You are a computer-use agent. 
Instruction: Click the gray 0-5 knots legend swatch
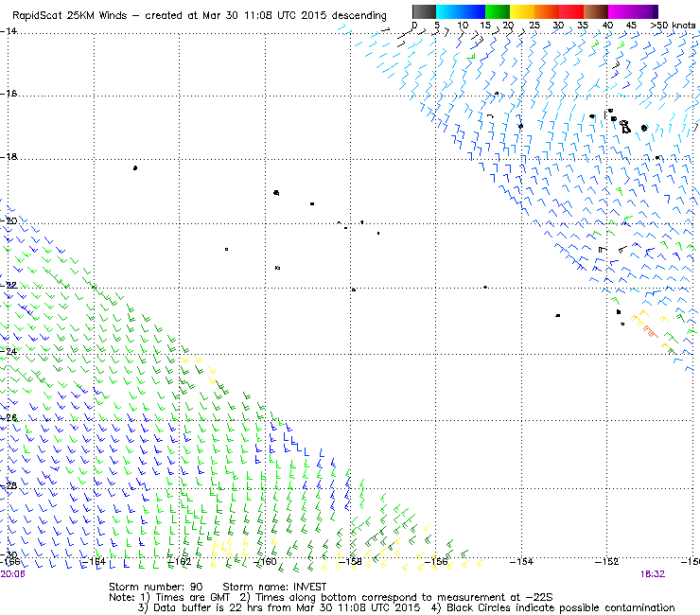(x=424, y=11)
